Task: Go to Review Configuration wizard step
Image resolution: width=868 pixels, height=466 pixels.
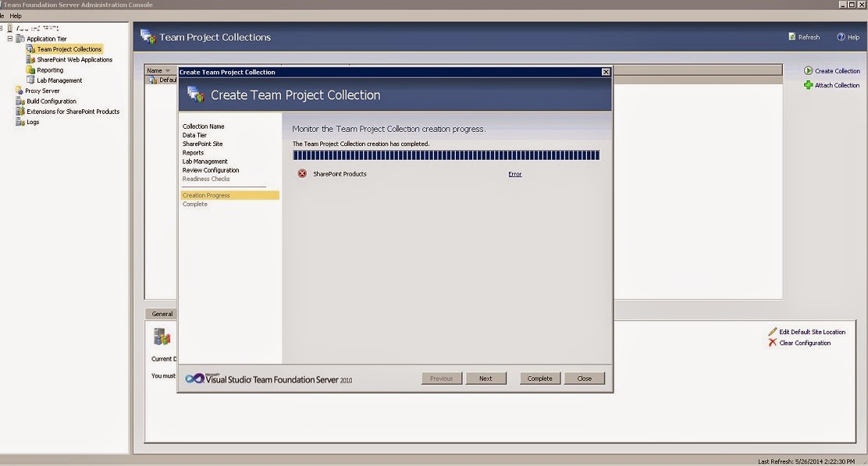Action: [x=210, y=170]
